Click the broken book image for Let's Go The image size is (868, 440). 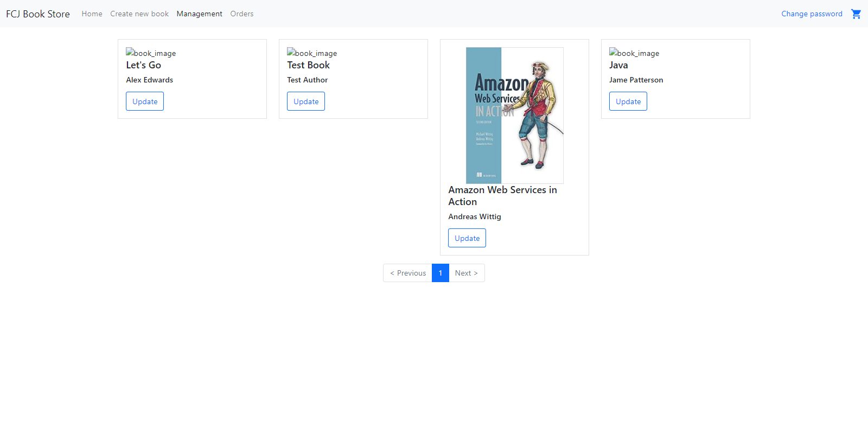151,53
